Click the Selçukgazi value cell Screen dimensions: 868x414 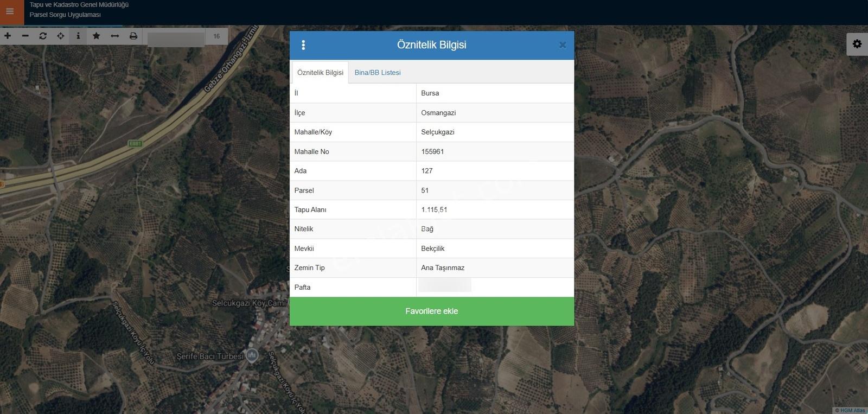495,132
